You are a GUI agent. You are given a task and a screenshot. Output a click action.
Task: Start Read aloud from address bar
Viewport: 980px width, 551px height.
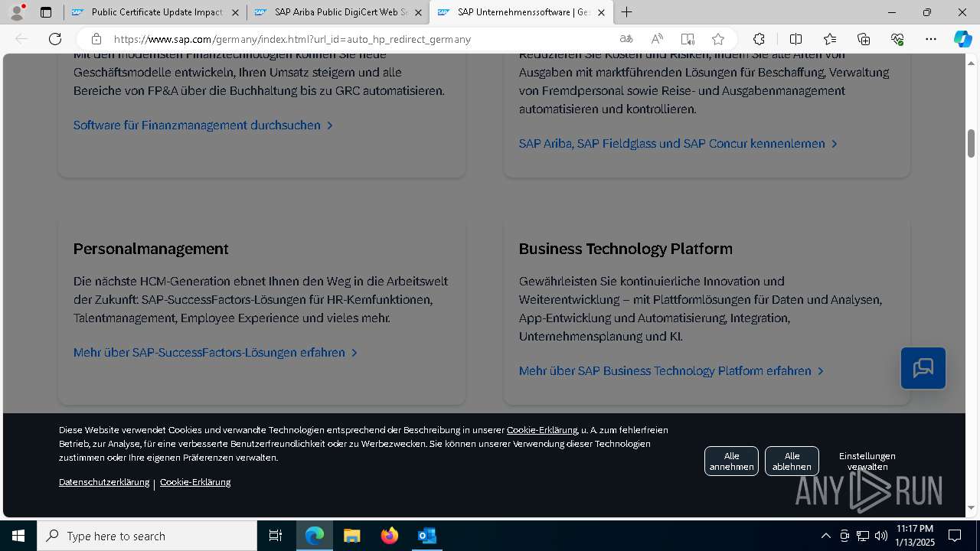657,39
